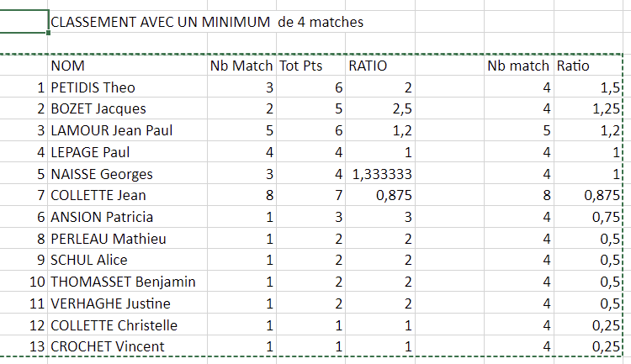
Task: Click the CROCHET Vincent cell
Action: tap(108, 346)
